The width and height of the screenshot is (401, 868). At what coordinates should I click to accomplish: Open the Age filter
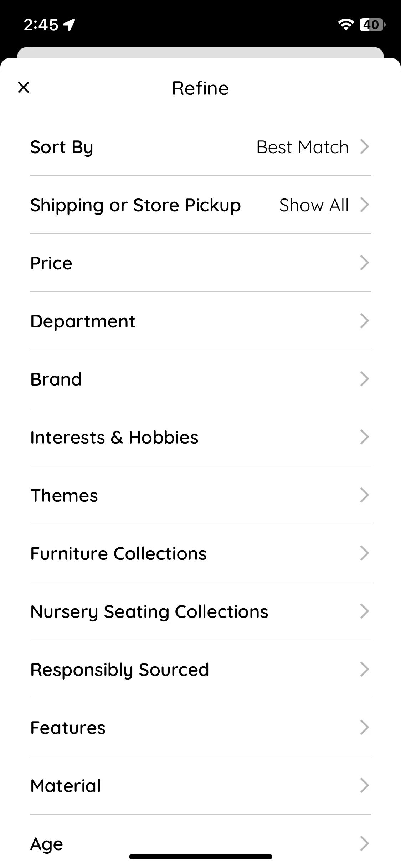(200, 843)
